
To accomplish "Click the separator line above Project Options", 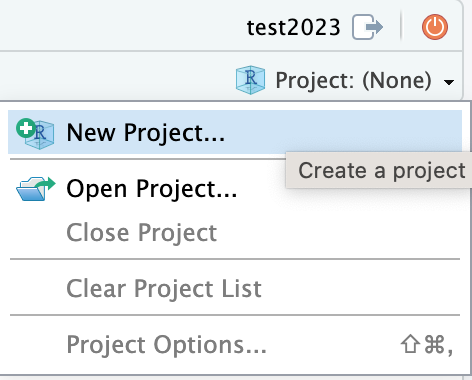I will tap(235, 315).
